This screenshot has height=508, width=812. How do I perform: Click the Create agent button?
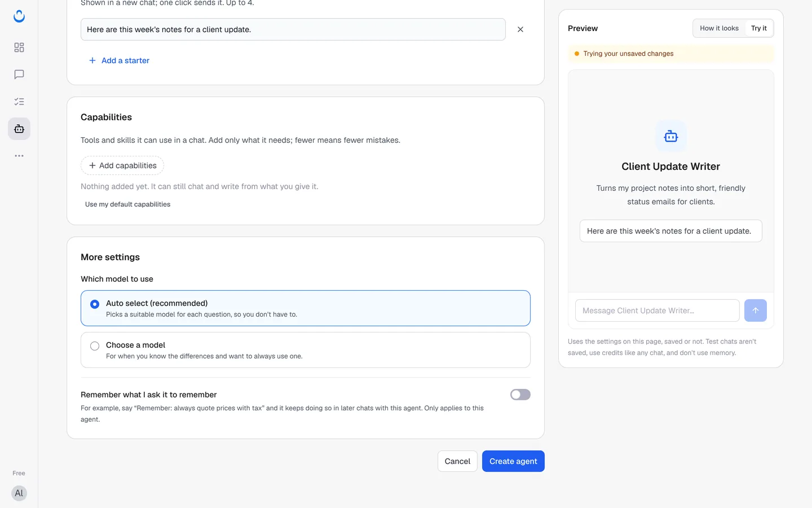pyautogui.click(x=513, y=461)
